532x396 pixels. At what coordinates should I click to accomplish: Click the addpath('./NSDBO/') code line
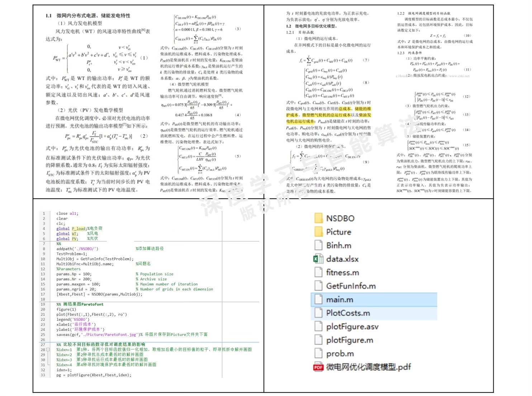pyautogui.click(x=77, y=248)
